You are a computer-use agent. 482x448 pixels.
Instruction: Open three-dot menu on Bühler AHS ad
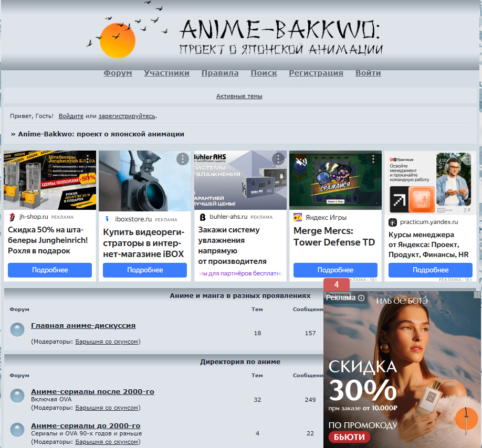278,159
